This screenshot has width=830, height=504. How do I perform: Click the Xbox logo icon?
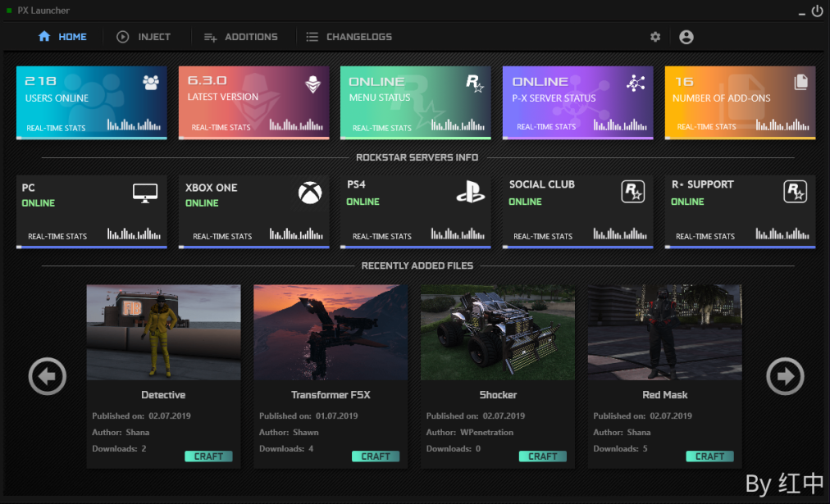coord(310,193)
